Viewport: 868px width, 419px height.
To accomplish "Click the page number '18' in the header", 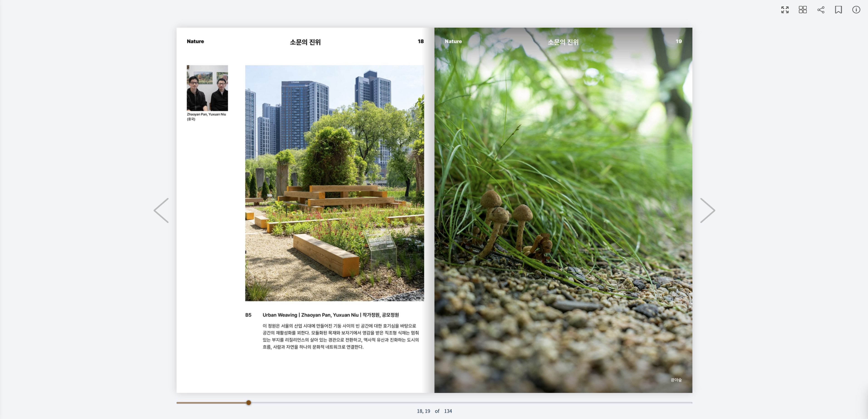I will pyautogui.click(x=421, y=41).
